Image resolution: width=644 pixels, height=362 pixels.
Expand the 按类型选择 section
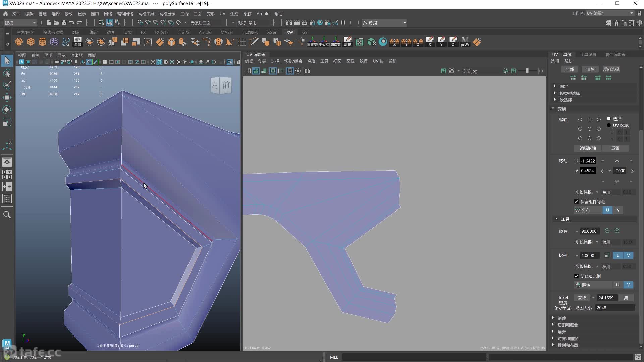570,93
